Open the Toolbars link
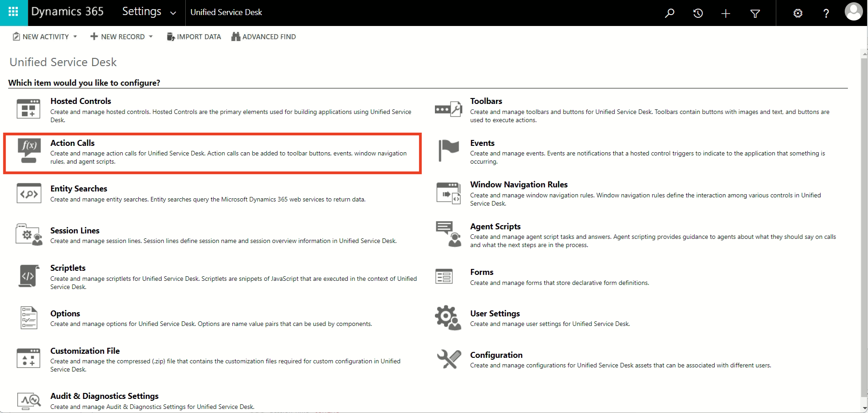Image resolution: width=868 pixels, height=413 pixels. (486, 101)
